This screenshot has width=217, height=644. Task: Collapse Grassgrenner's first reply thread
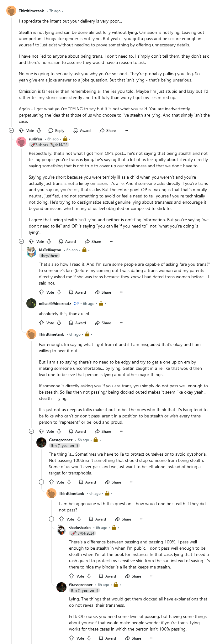tap(41, 482)
